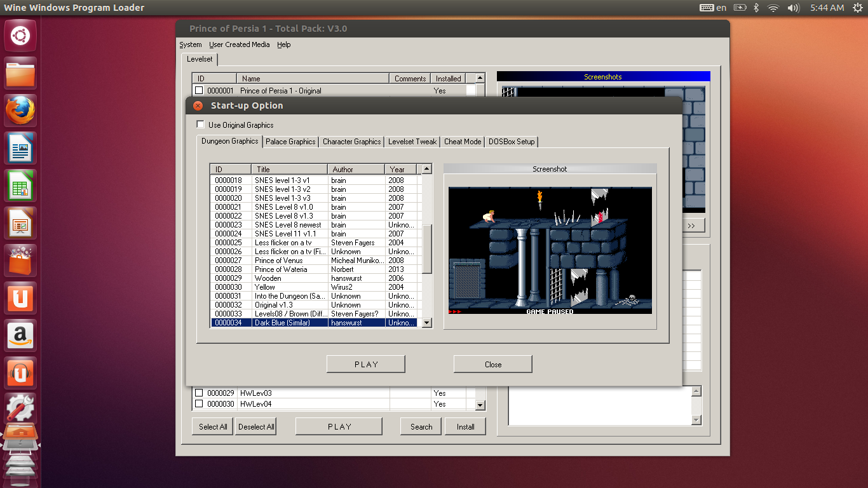Screen dimensions: 868x488
Task: Check the 0000029 HWLev03 checkbox
Action: click(x=199, y=393)
